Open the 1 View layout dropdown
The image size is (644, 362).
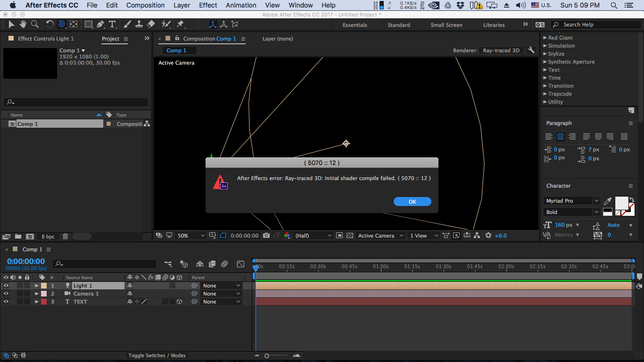click(x=423, y=236)
